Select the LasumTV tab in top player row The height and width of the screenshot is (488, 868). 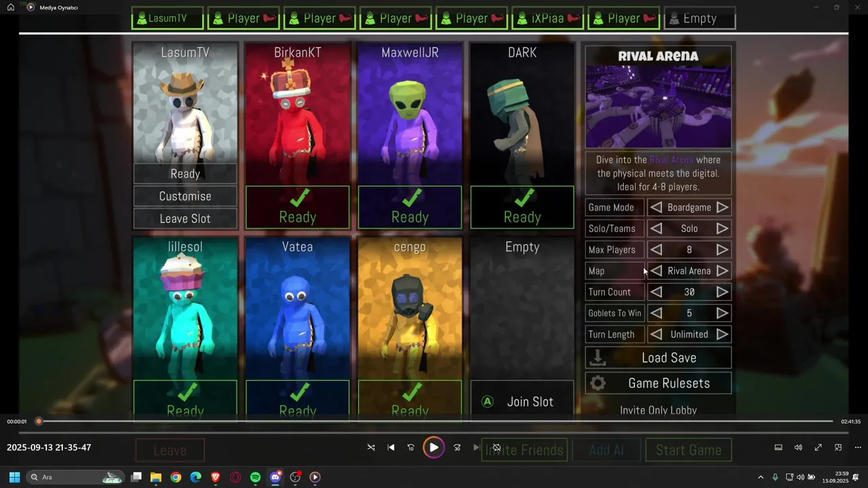[x=167, y=18]
